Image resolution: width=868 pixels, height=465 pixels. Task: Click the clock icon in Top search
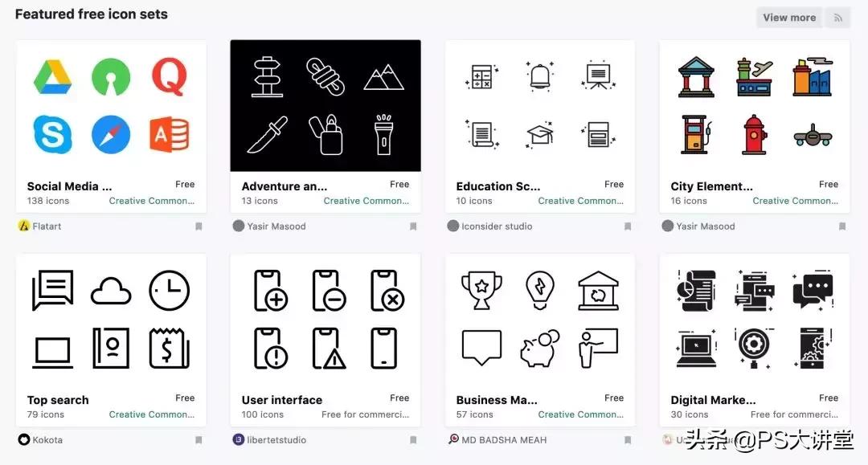pyautogui.click(x=170, y=290)
